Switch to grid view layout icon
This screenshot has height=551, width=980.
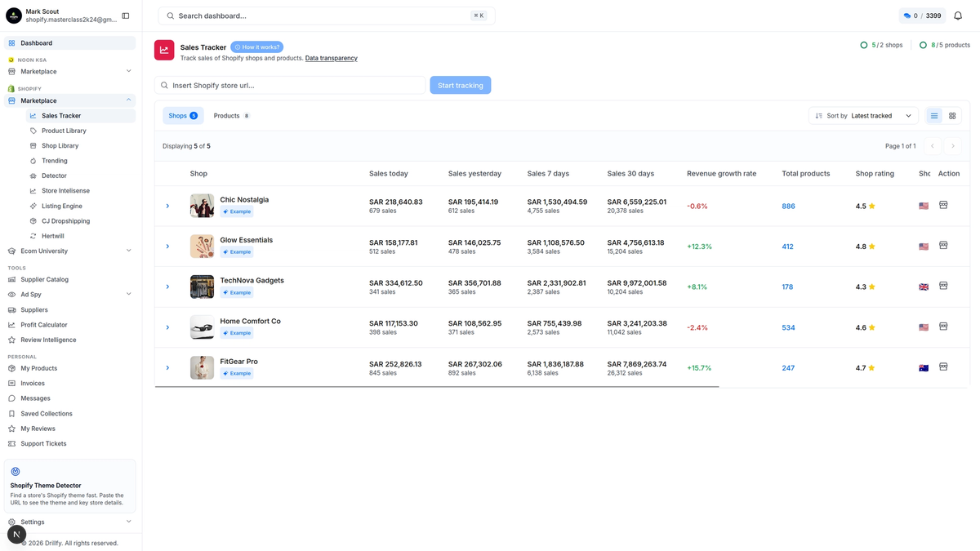pyautogui.click(x=952, y=116)
